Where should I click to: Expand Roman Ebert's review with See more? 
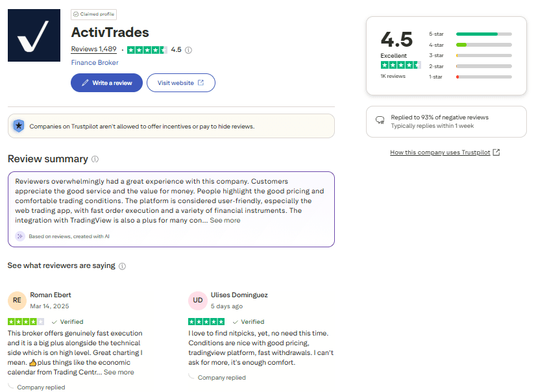(x=119, y=373)
